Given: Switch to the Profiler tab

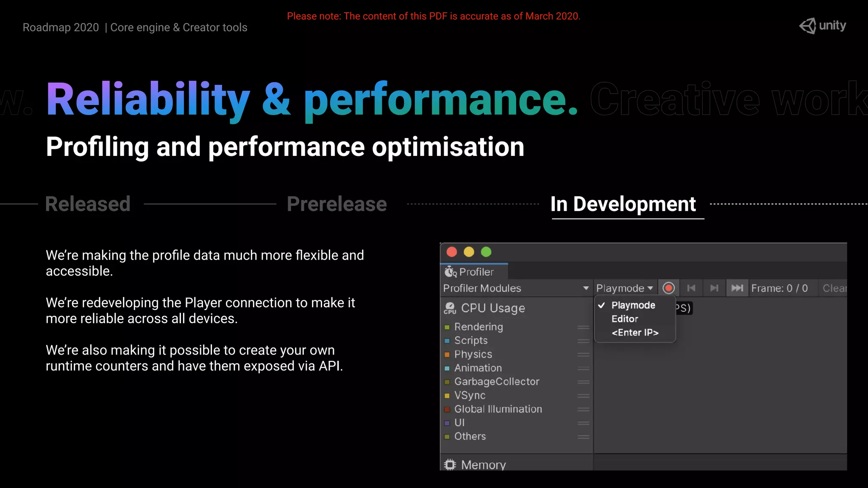Looking at the screenshot, I should [x=474, y=272].
